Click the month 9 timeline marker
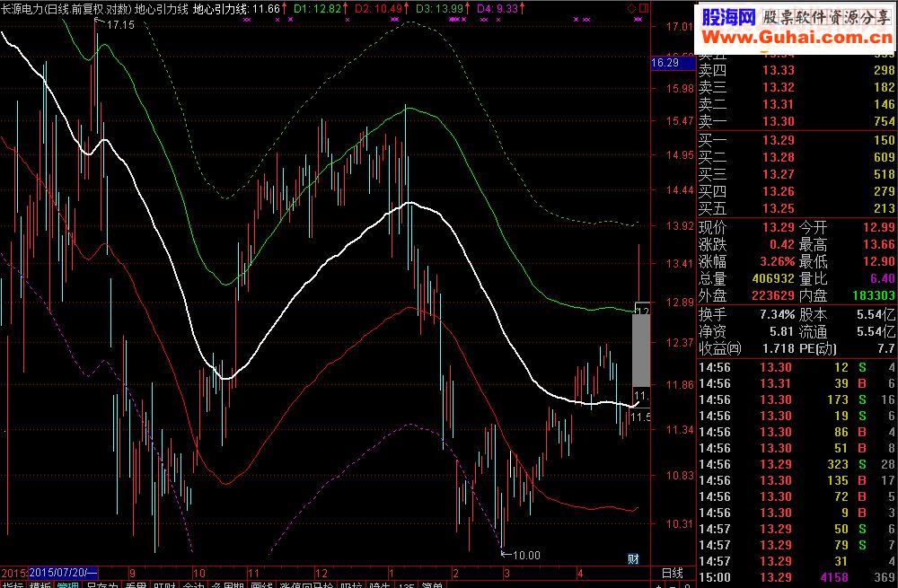 point(132,573)
